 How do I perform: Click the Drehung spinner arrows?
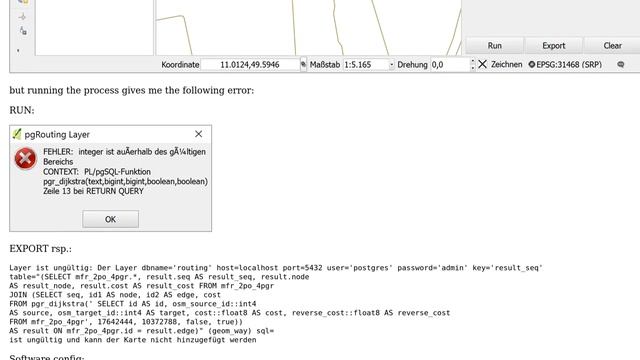pyautogui.click(x=473, y=64)
